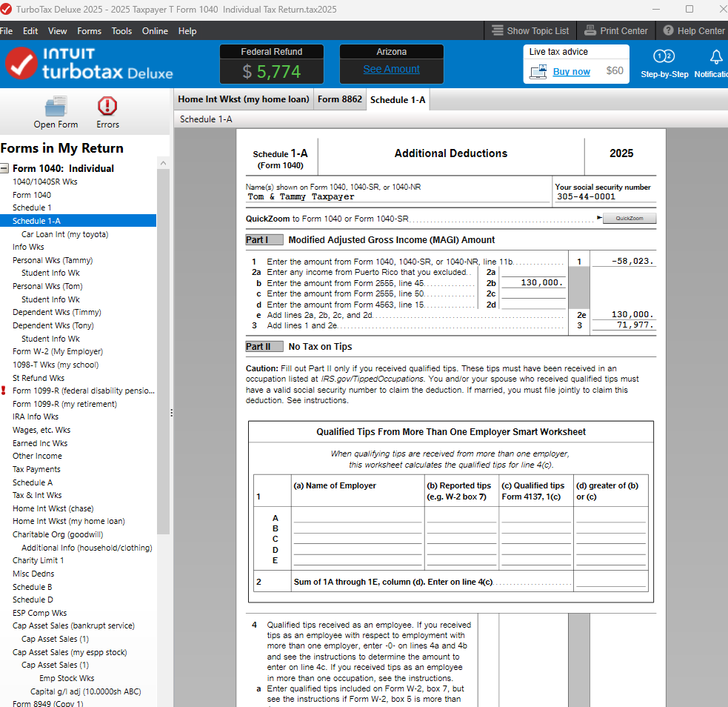The width and height of the screenshot is (728, 707).
Task: Open Cap Asset Sales (my espp stock)
Action: [70, 652]
